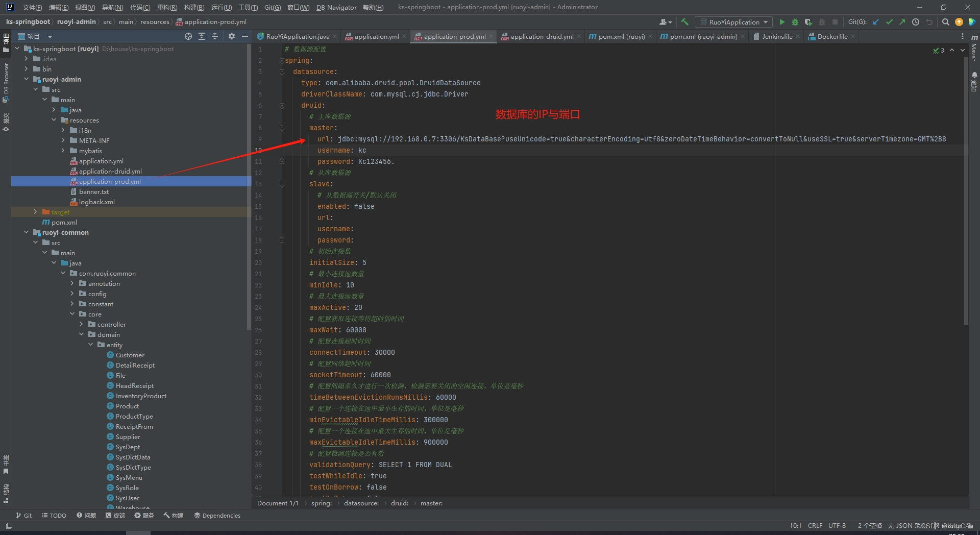Run with coverage icon

(x=808, y=22)
